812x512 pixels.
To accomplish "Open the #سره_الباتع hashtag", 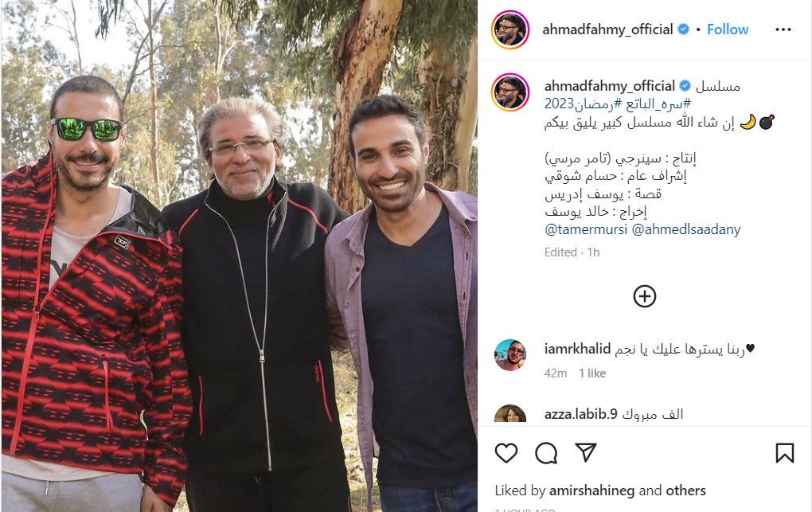I will tap(658, 104).
